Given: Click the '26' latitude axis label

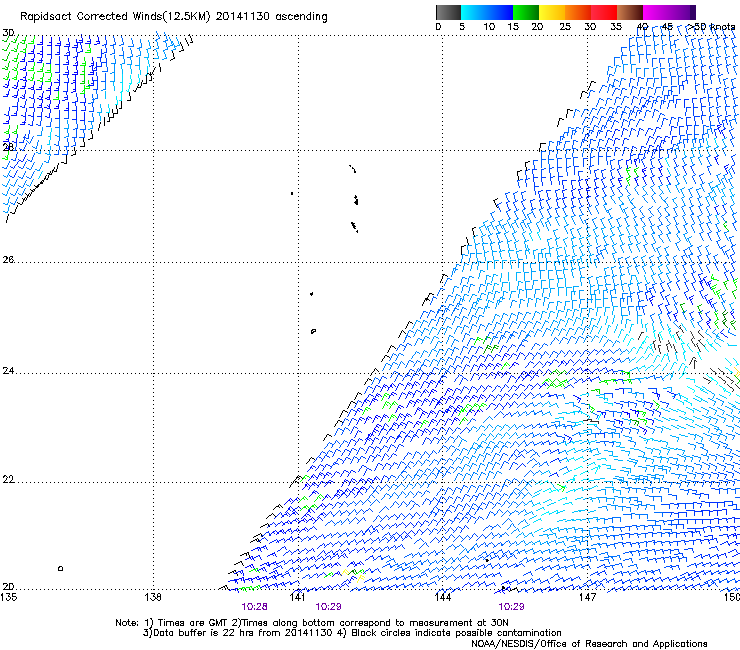Looking at the screenshot, I should click(8, 259).
